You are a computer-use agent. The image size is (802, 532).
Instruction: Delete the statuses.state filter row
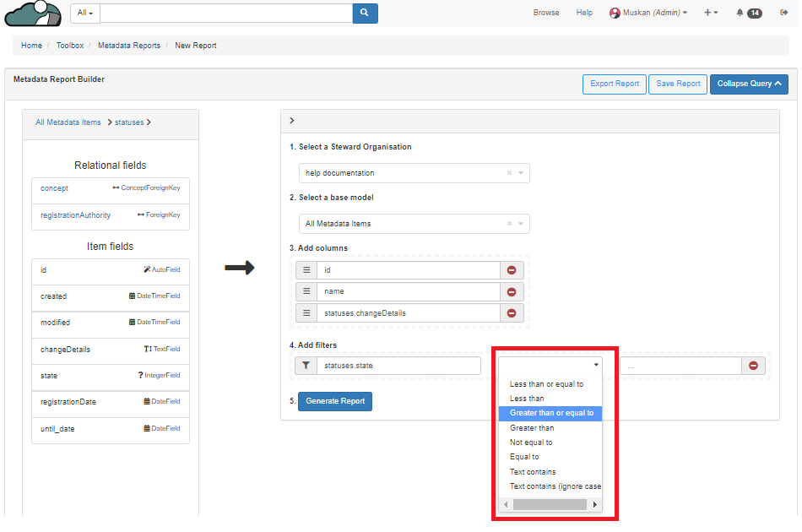pyautogui.click(x=753, y=366)
